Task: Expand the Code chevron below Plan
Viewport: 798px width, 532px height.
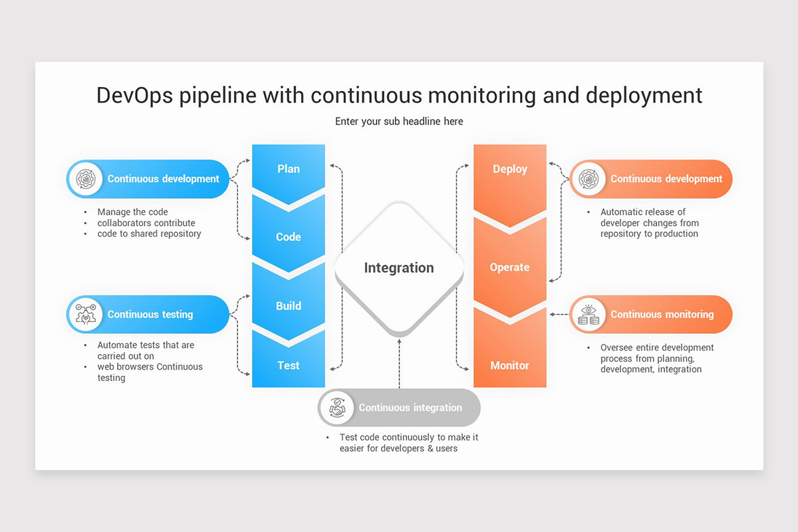Action: pyautogui.click(x=289, y=237)
